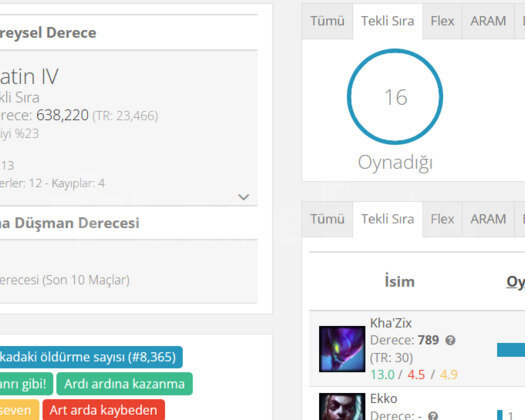
Task: Open the Ekko champion portrait
Action: [x=342, y=407]
